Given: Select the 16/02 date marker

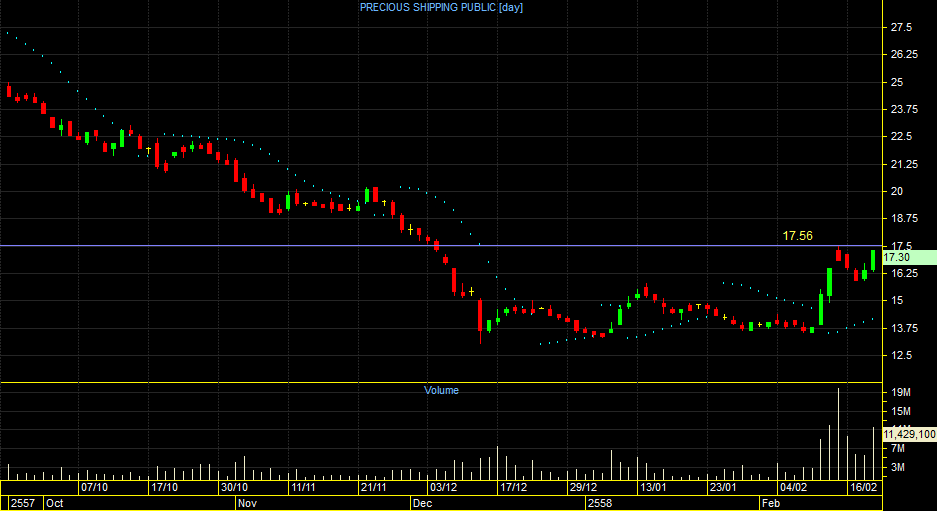Looking at the screenshot, I should 863,488.
